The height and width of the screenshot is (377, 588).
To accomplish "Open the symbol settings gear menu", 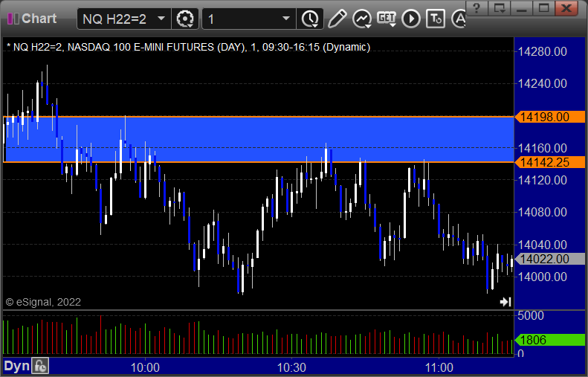I will [185, 19].
